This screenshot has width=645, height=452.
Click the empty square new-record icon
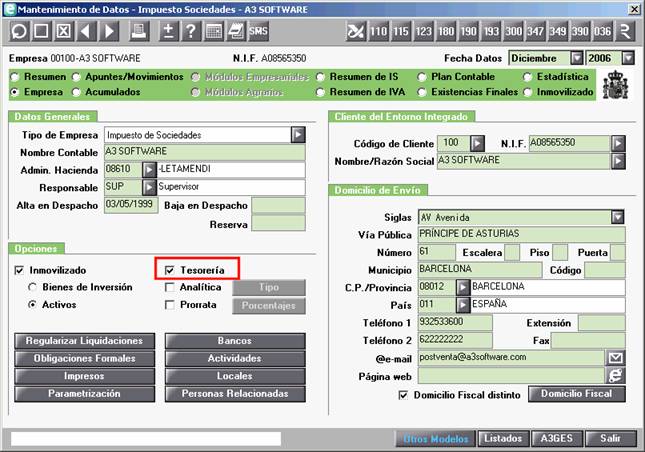coord(41,31)
